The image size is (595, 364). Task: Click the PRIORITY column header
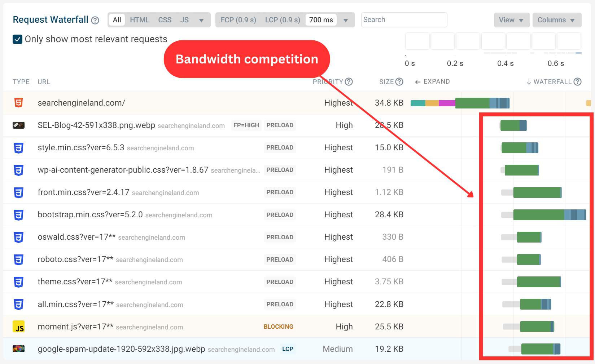click(x=328, y=82)
